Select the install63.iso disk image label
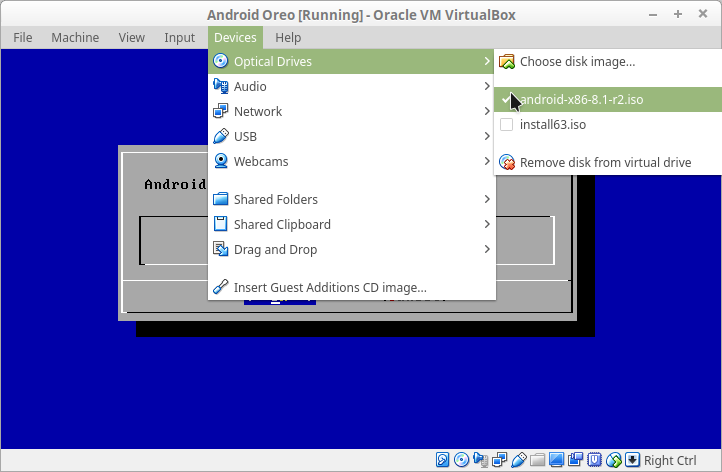The width and height of the screenshot is (722, 472). (553, 125)
